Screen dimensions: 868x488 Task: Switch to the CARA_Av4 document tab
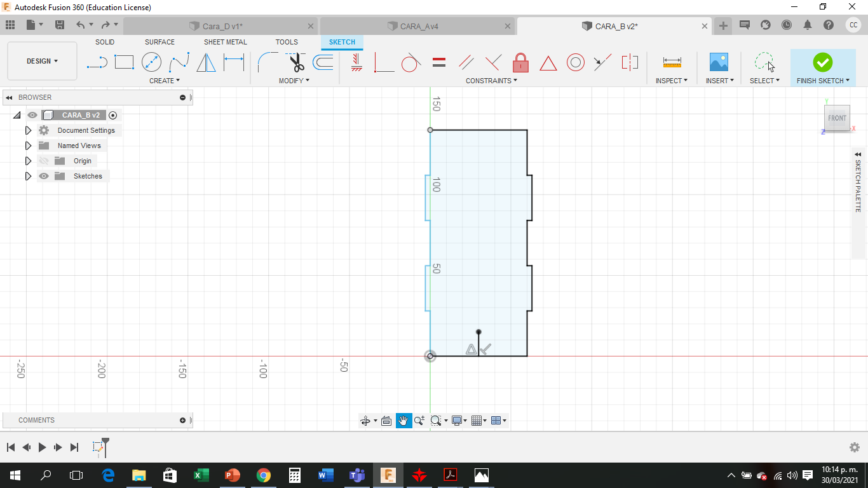coord(419,26)
